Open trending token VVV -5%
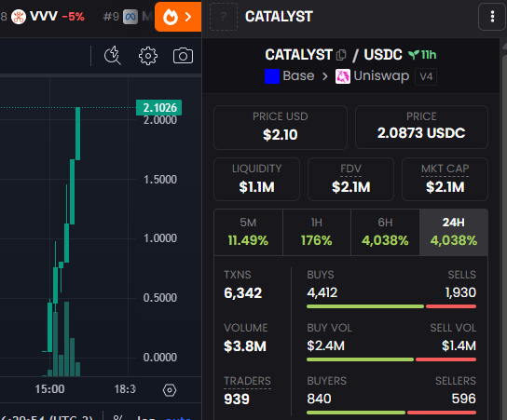 pos(48,16)
